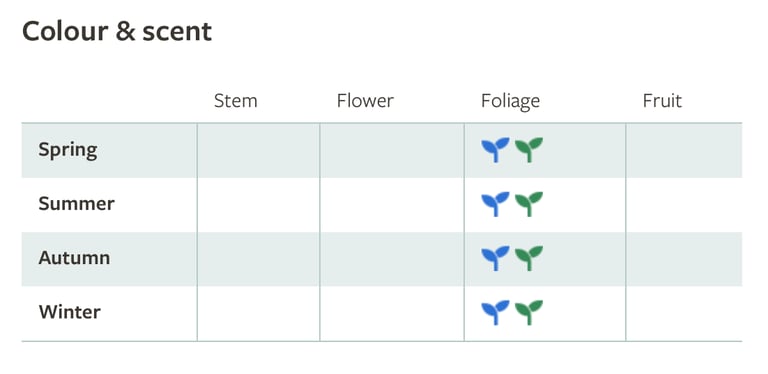The image size is (768, 374).
Task: Click the Spring row label
Action: (68, 150)
